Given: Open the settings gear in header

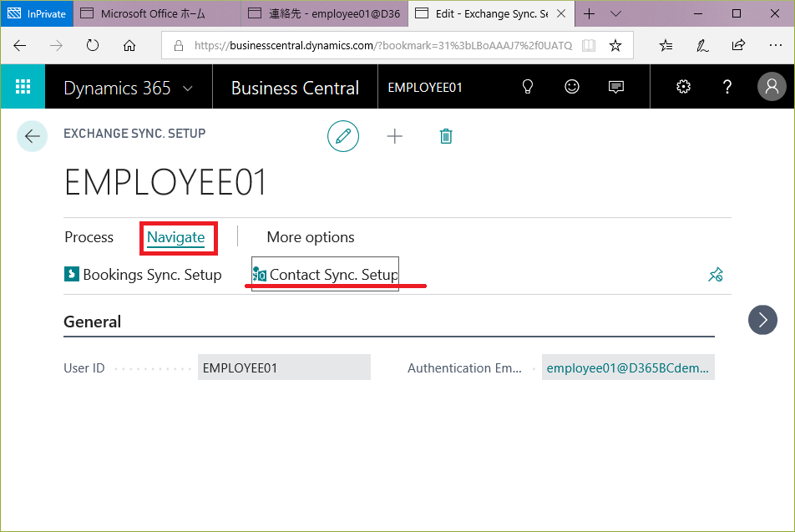Looking at the screenshot, I should coord(683,87).
